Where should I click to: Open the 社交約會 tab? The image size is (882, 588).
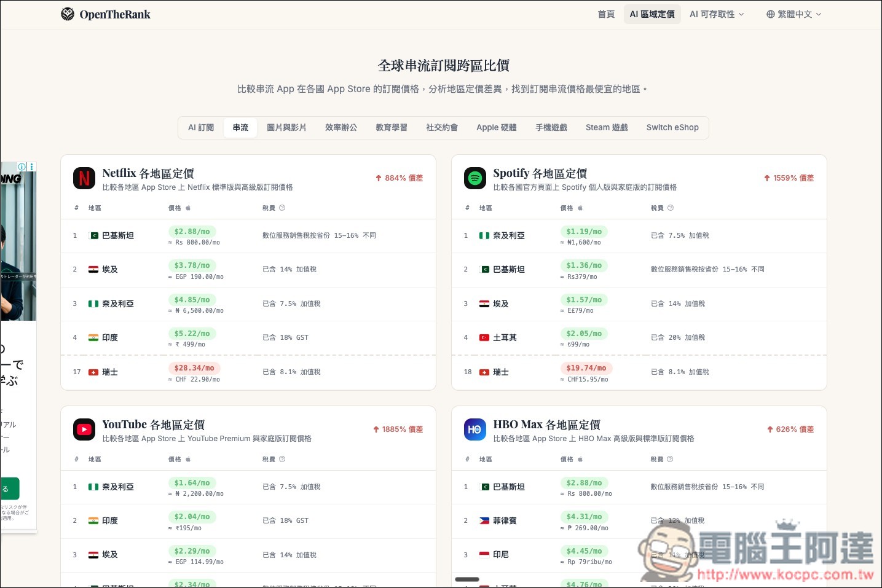(x=442, y=127)
